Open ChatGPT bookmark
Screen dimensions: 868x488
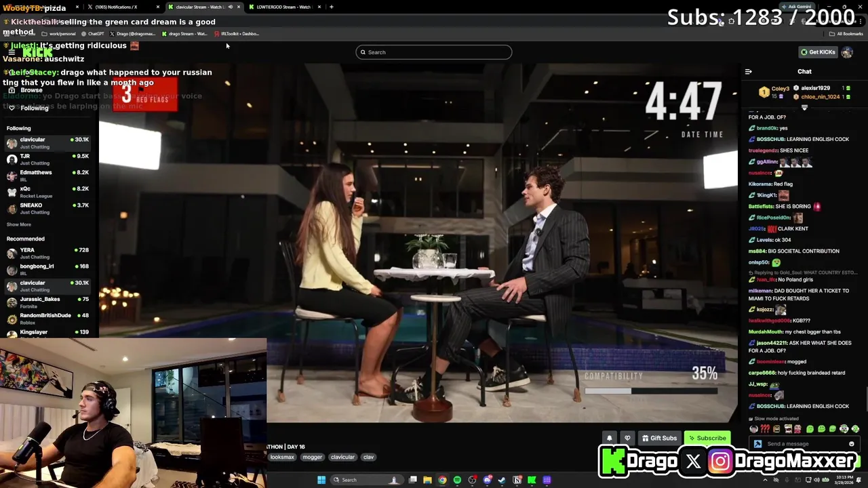(93, 34)
